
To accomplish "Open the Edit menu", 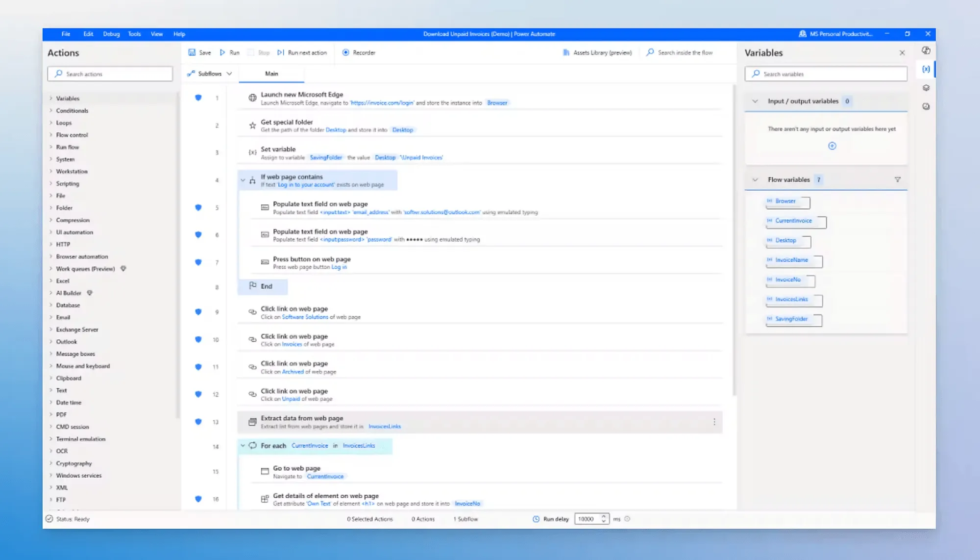I will click(88, 34).
